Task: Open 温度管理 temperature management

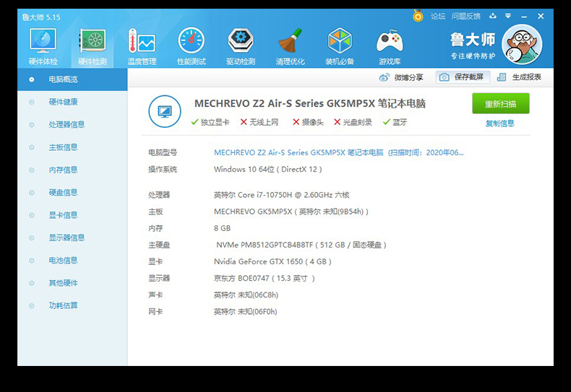Action: [142, 47]
